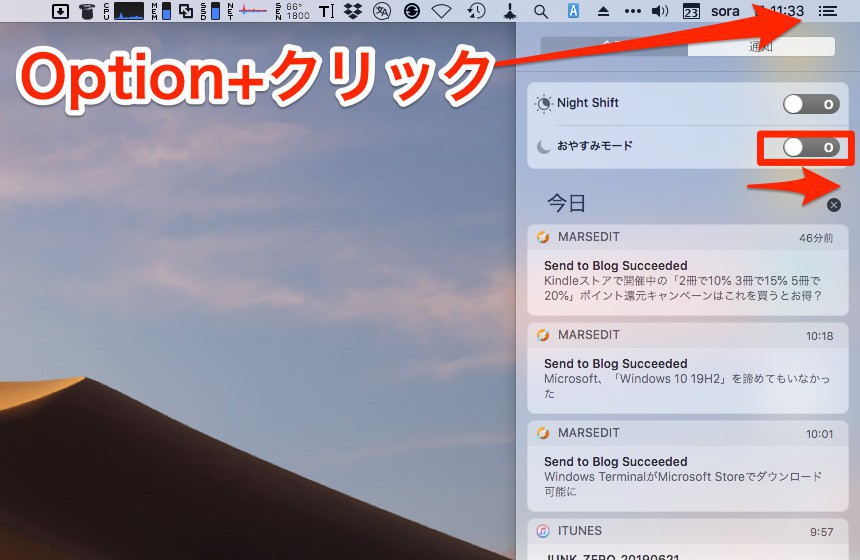Click the eject icon in menu bar
Screen dimensions: 860x560
pyautogui.click(x=603, y=11)
